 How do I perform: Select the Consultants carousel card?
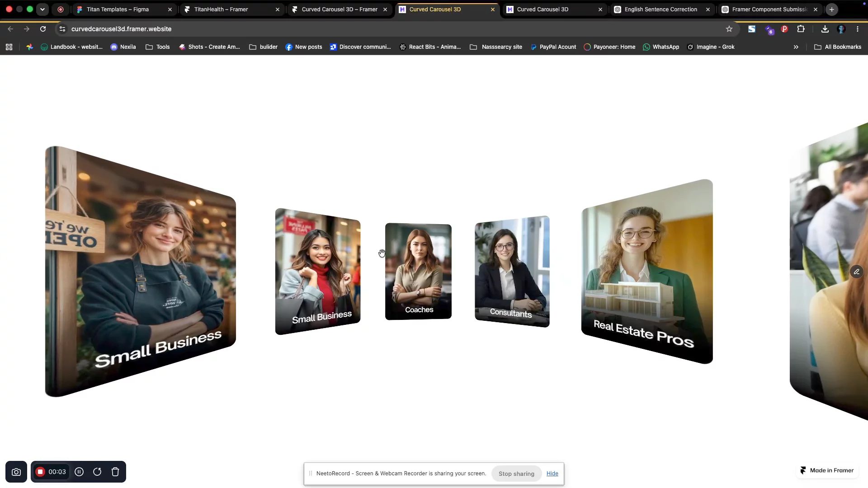pyautogui.click(x=512, y=271)
